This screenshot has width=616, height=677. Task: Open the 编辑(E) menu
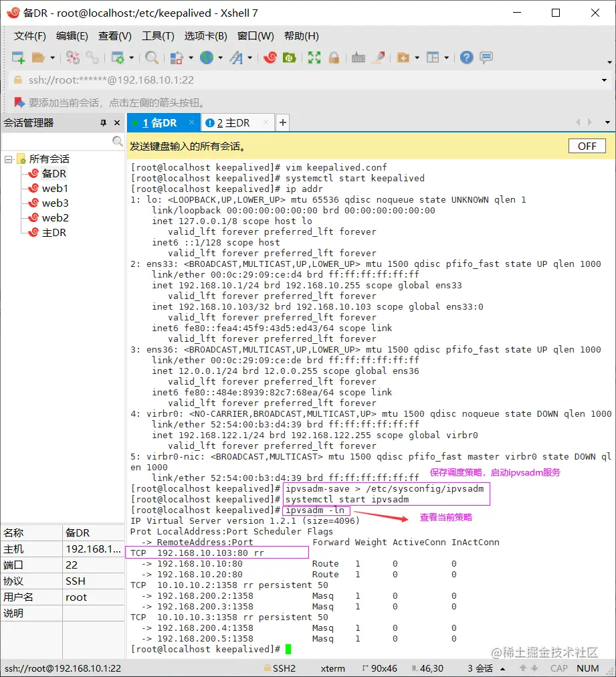point(72,36)
